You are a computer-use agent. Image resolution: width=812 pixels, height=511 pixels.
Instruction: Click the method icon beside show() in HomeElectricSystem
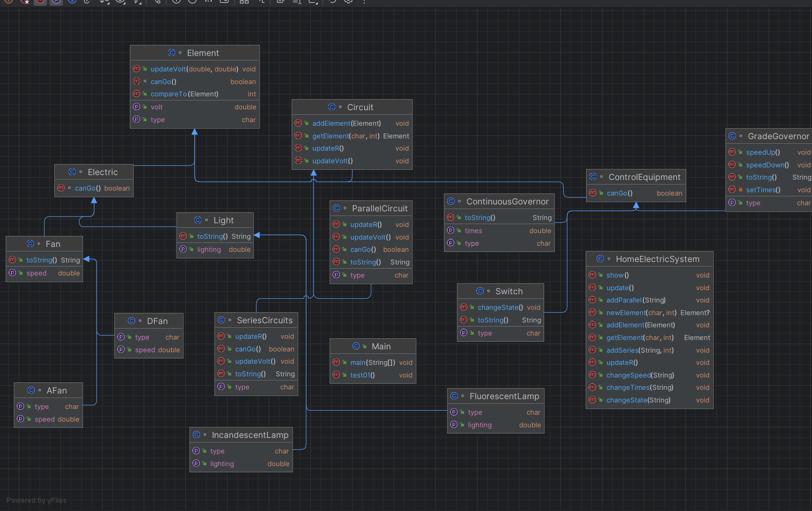(x=592, y=275)
